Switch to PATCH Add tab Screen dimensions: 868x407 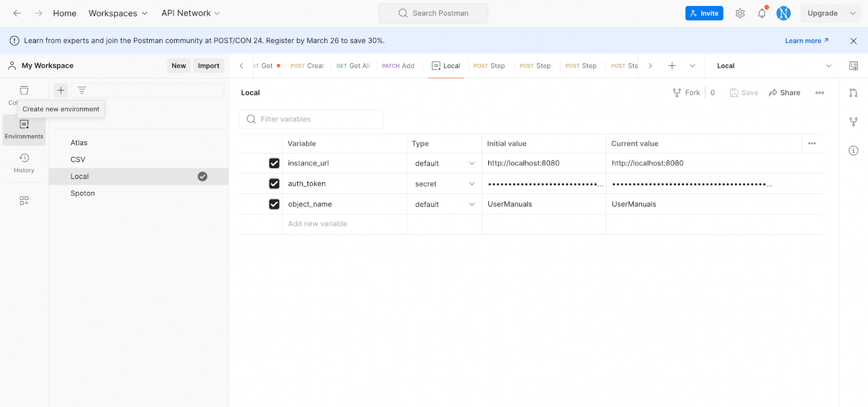point(398,66)
